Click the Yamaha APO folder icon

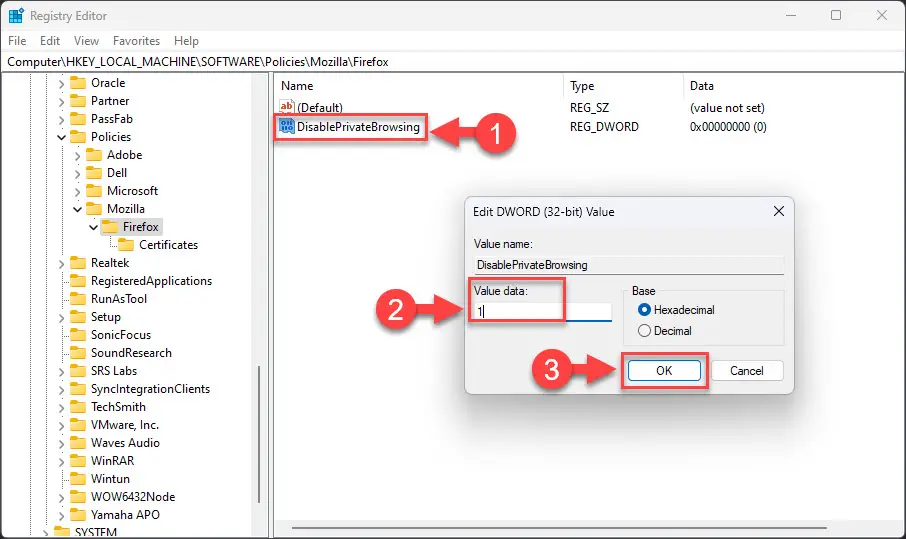[x=78, y=514]
